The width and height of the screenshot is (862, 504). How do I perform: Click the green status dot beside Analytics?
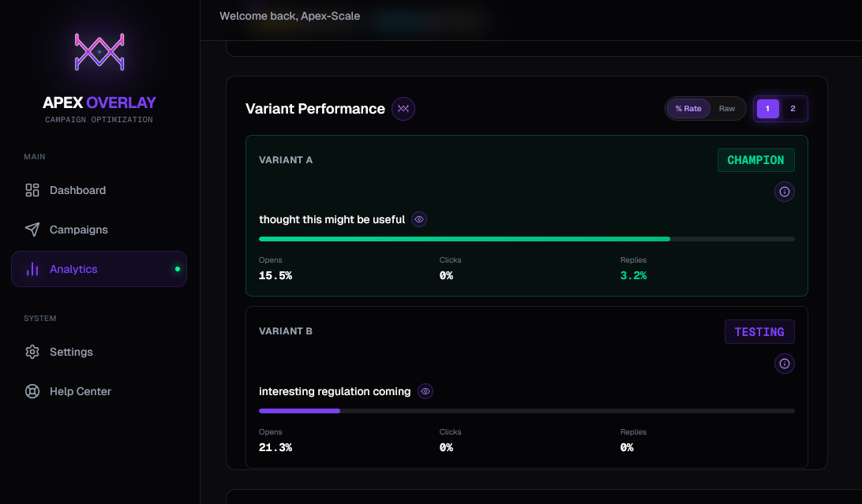click(x=178, y=268)
